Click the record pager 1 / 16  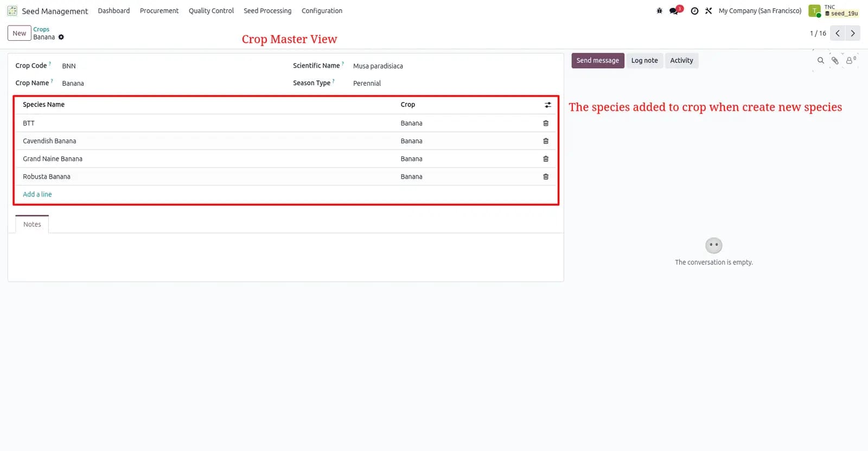818,34
